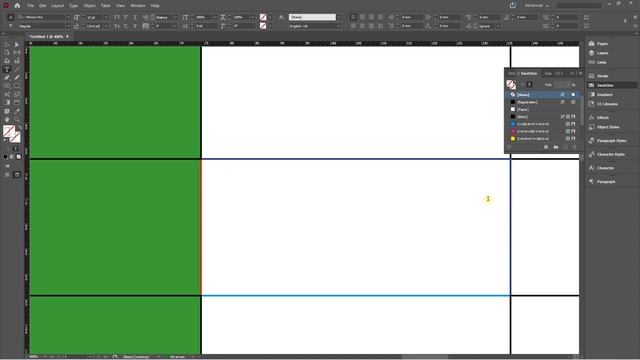Open the Layers panel
Viewport: 640px width, 360px height.
coord(602,53)
